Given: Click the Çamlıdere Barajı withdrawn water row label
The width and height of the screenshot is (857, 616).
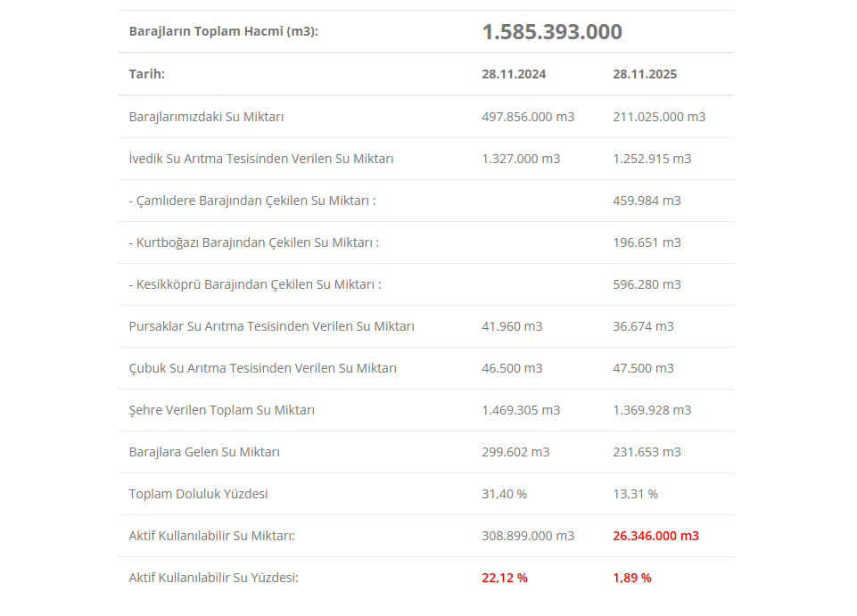Looking at the screenshot, I should click(252, 201).
